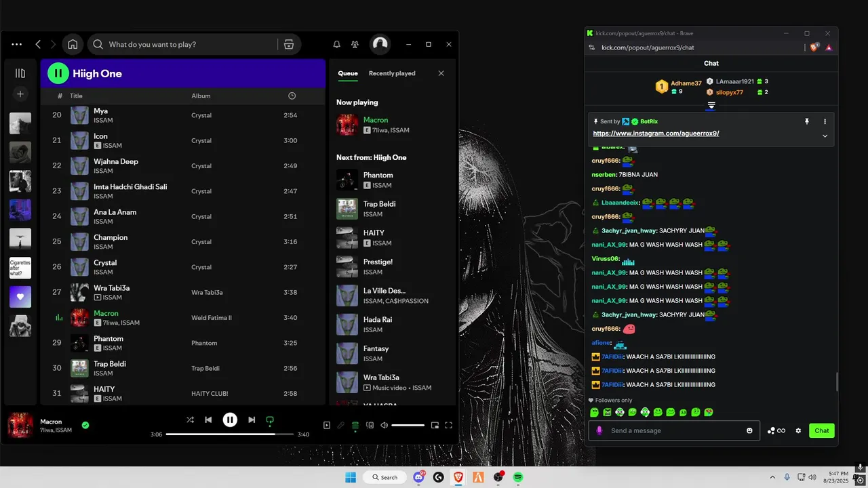Open Cigarettes after what? playlist thumbnail

[20, 268]
